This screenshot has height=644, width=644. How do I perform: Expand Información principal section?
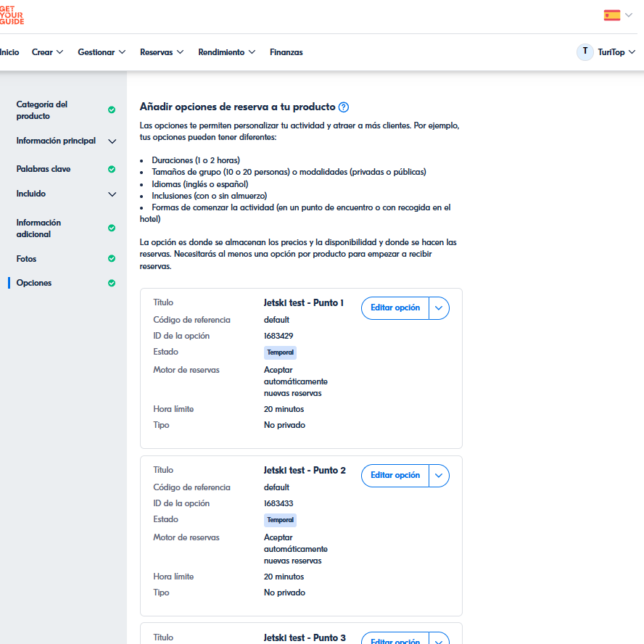pyautogui.click(x=112, y=141)
